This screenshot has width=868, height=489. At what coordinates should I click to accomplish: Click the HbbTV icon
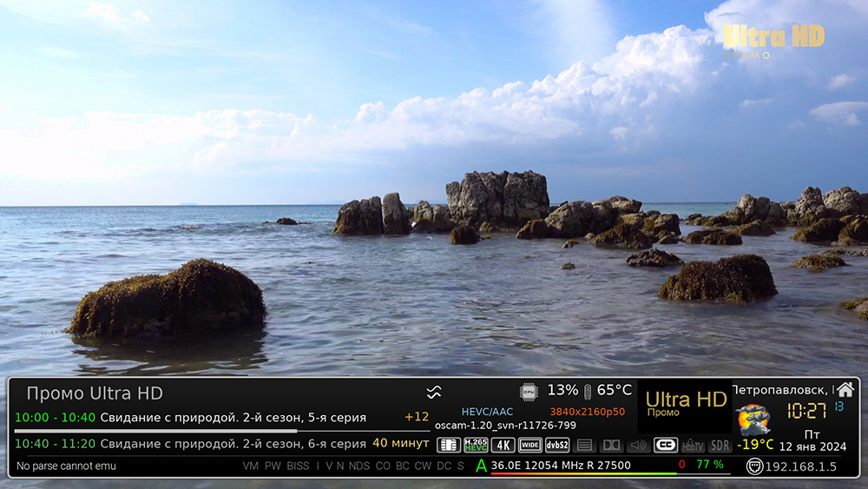pyautogui.click(x=693, y=446)
